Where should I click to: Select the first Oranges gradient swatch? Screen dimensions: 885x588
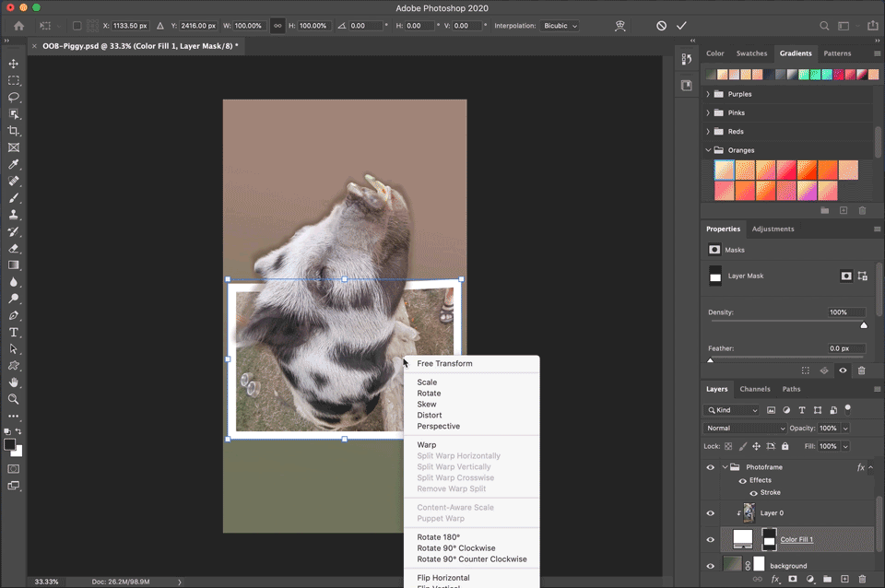point(725,170)
